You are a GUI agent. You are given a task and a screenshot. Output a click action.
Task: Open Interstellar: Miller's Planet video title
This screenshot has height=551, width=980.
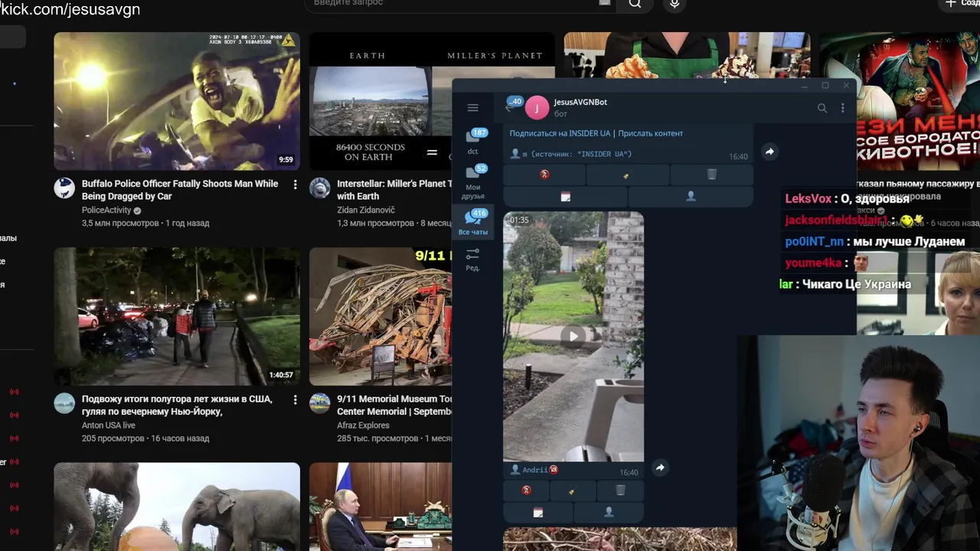pos(394,190)
